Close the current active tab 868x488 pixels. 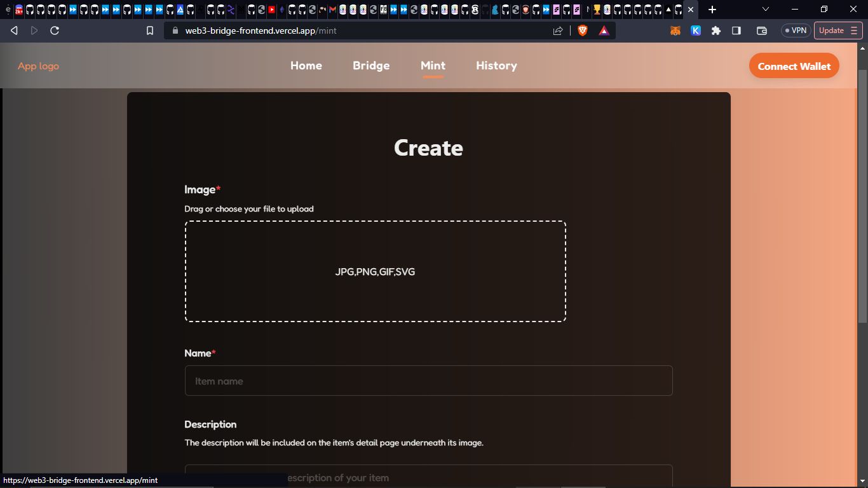click(x=691, y=10)
